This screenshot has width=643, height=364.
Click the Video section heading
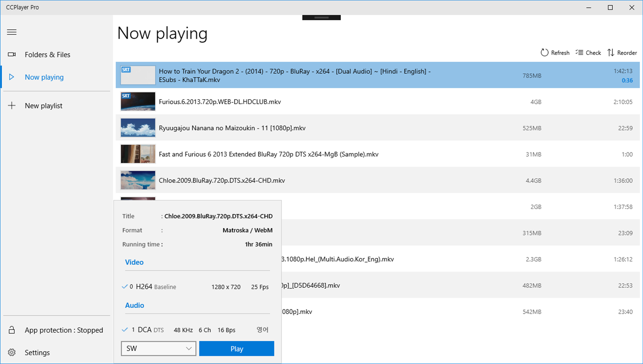point(134,262)
